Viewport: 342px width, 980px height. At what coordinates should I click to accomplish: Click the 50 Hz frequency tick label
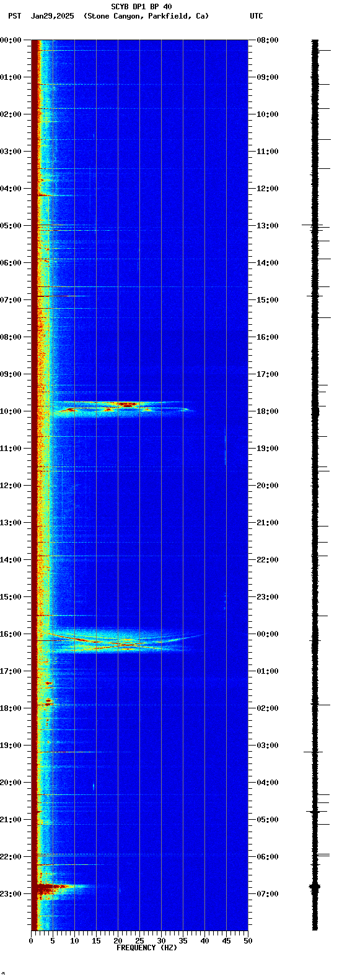point(248,941)
